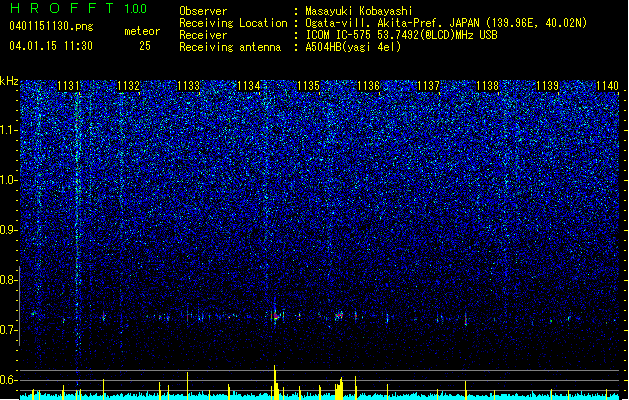This screenshot has height=400, width=629.
Task: Click the 1135 time marker
Action: pyautogui.click(x=308, y=85)
